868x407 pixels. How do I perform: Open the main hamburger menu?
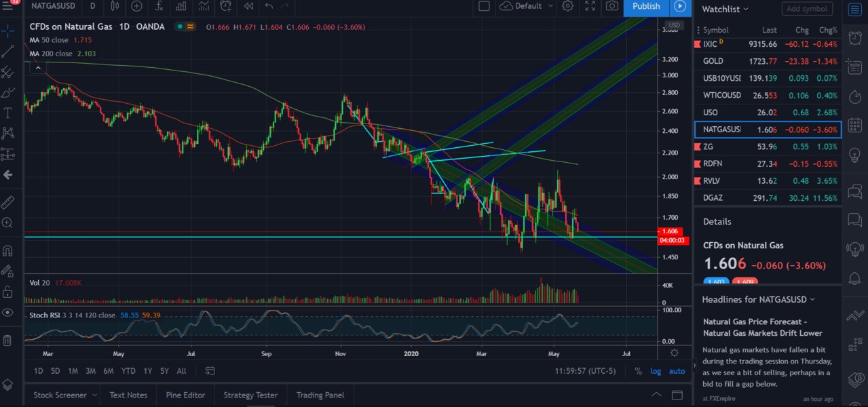pos(8,6)
